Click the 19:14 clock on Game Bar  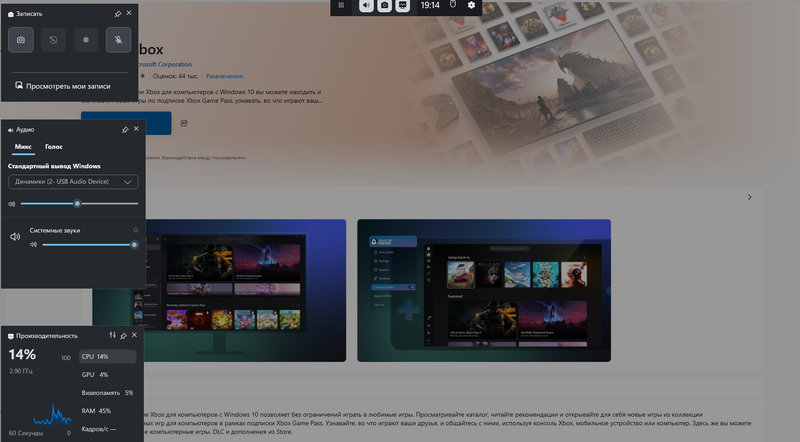430,5
